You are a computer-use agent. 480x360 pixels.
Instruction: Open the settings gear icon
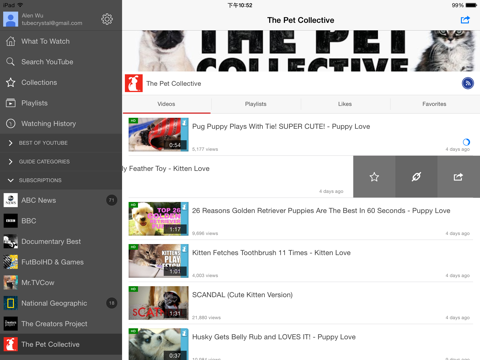(x=107, y=19)
